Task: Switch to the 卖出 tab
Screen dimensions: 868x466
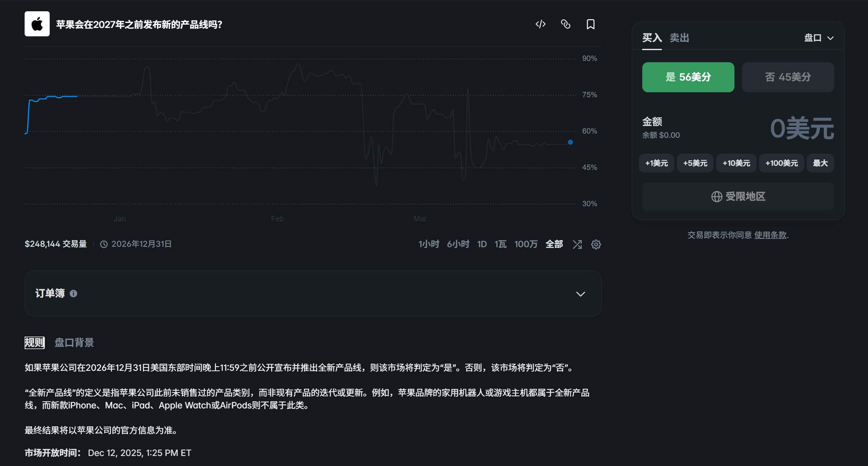Action: [x=679, y=38]
